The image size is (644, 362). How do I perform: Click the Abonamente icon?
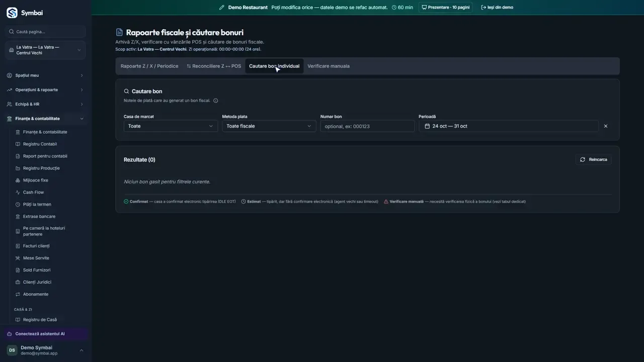click(18, 295)
